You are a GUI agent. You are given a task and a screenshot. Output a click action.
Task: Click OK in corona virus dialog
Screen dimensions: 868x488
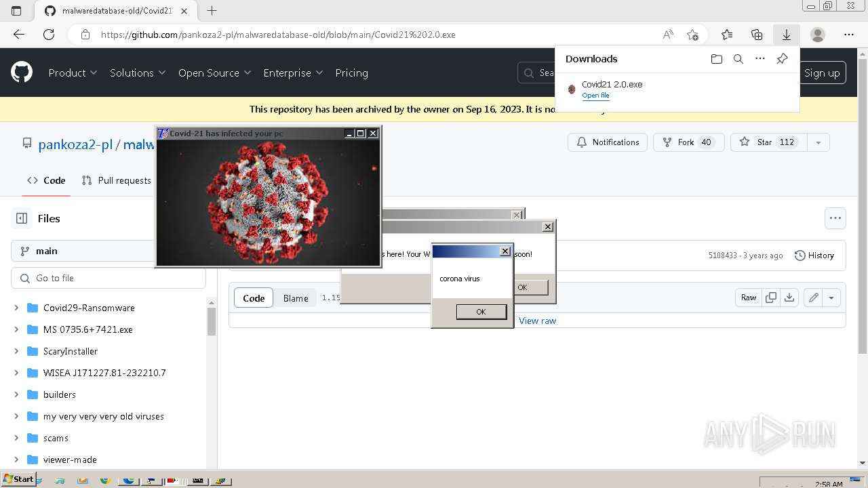click(481, 312)
